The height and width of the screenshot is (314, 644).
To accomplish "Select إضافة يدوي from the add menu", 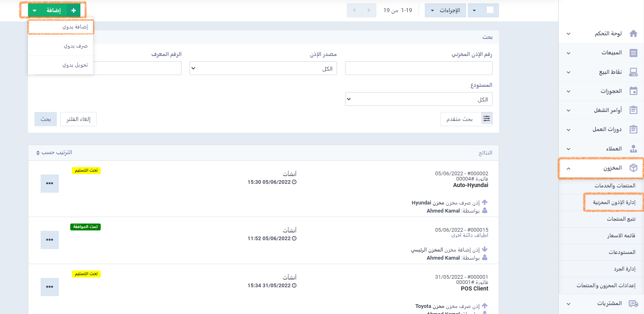I will (61, 27).
